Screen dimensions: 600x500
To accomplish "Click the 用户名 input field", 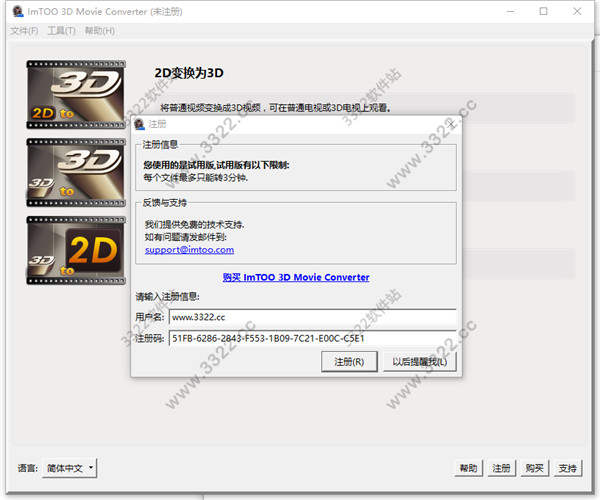I will click(x=313, y=317).
